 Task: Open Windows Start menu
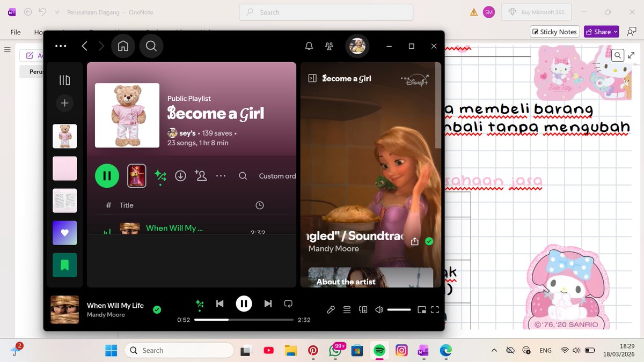click(x=111, y=350)
